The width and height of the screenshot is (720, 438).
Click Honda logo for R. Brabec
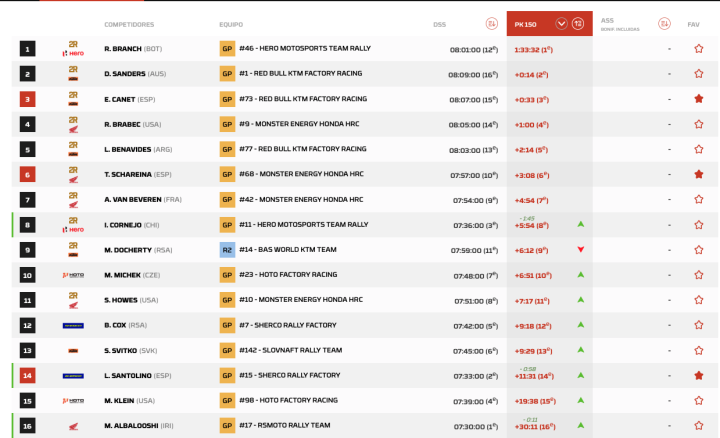[73, 129]
